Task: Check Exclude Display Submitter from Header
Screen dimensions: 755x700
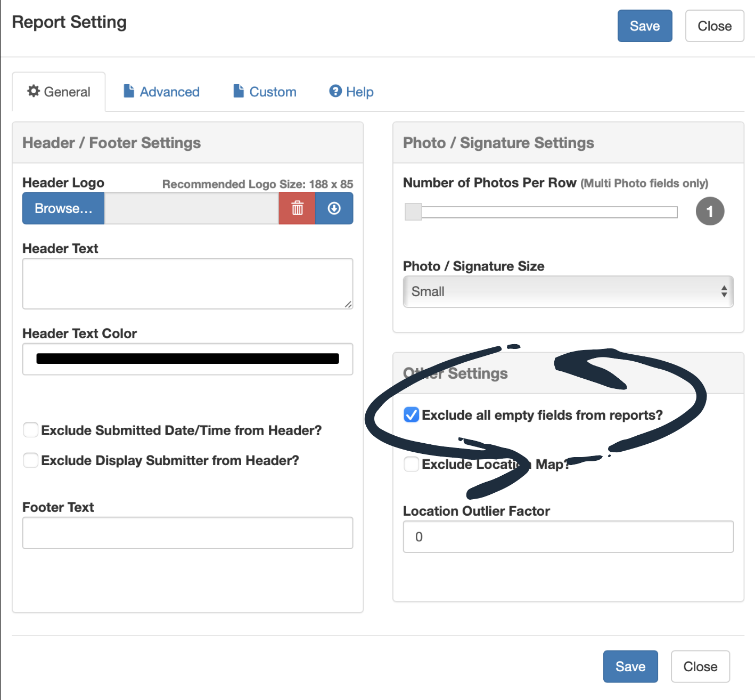Action: (x=31, y=460)
